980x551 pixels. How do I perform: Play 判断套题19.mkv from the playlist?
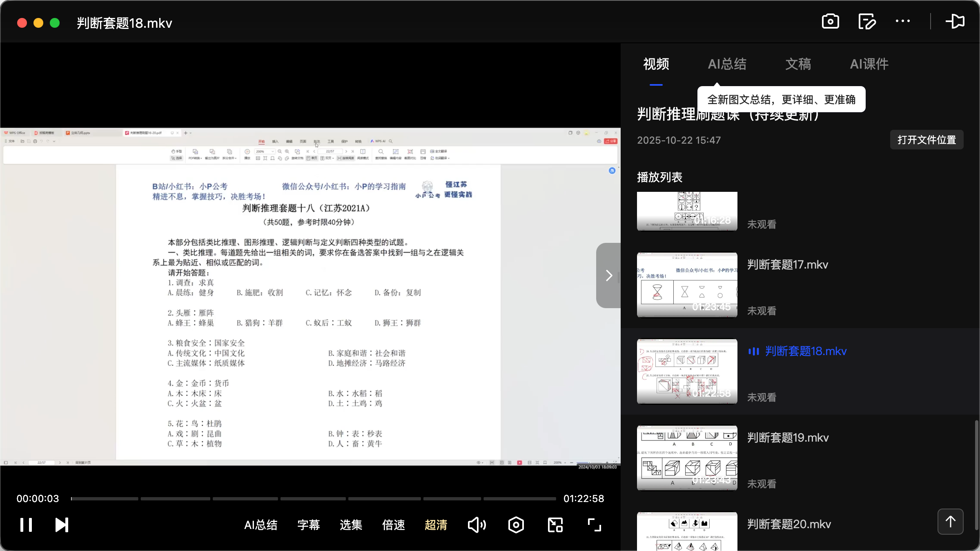pos(788,437)
